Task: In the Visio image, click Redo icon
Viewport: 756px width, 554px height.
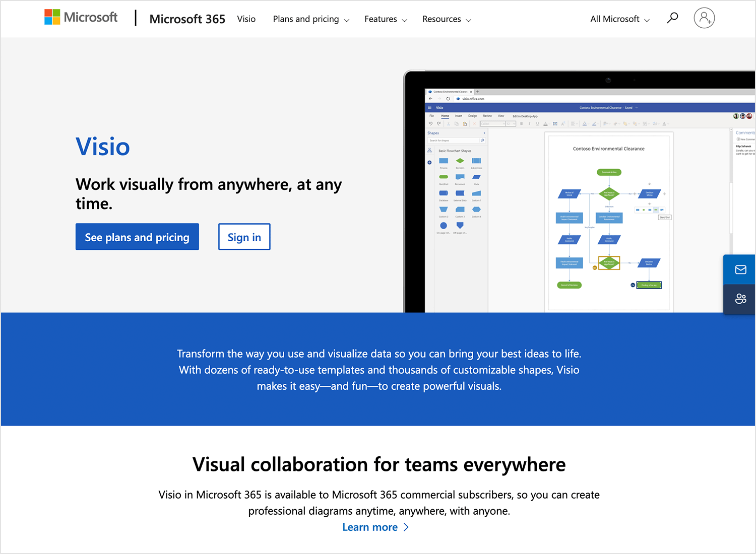Action: click(438, 123)
